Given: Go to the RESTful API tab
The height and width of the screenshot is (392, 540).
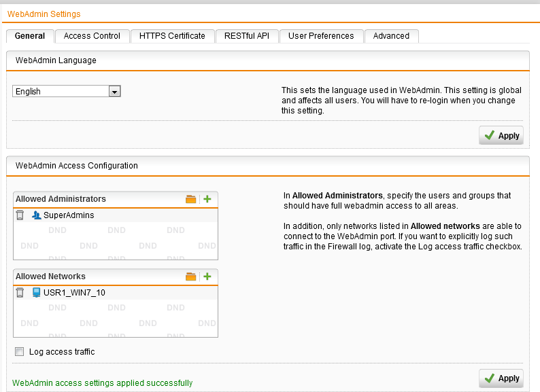Looking at the screenshot, I should pos(247,36).
